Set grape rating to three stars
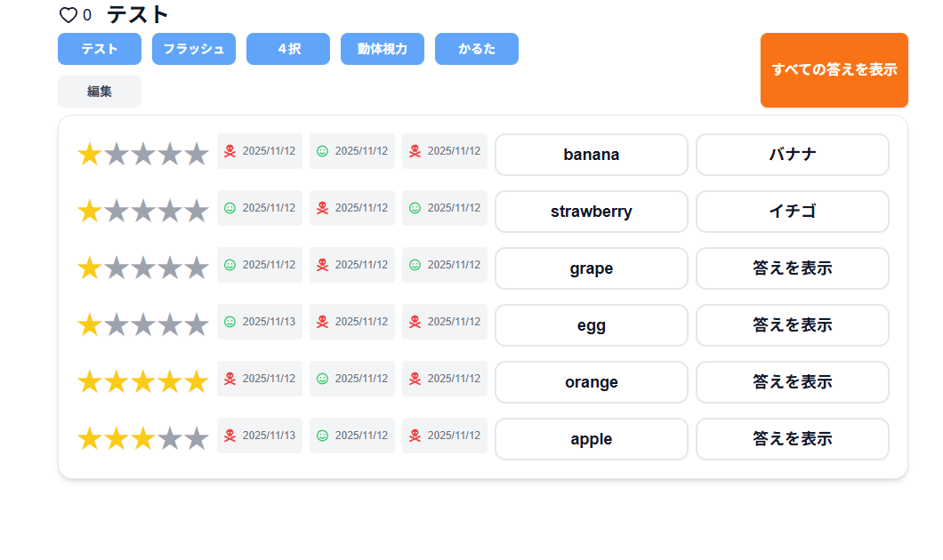The image size is (943, 560). point(143,268)
